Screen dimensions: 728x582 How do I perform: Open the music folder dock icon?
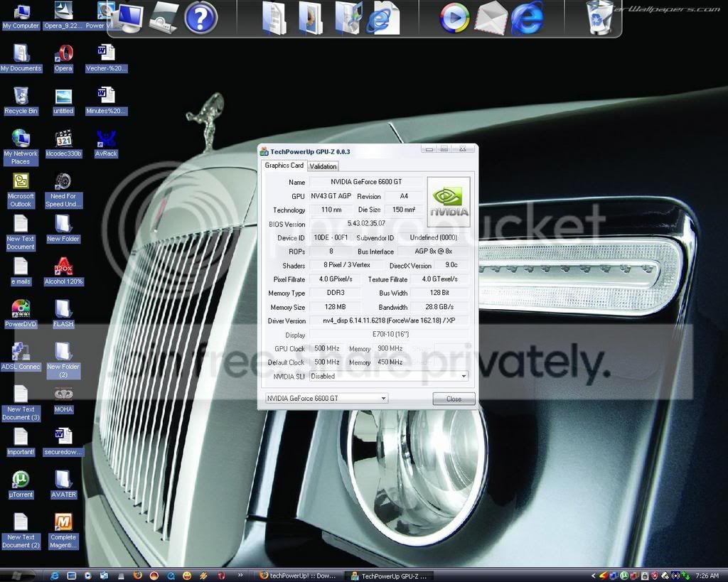pos(348,18)
